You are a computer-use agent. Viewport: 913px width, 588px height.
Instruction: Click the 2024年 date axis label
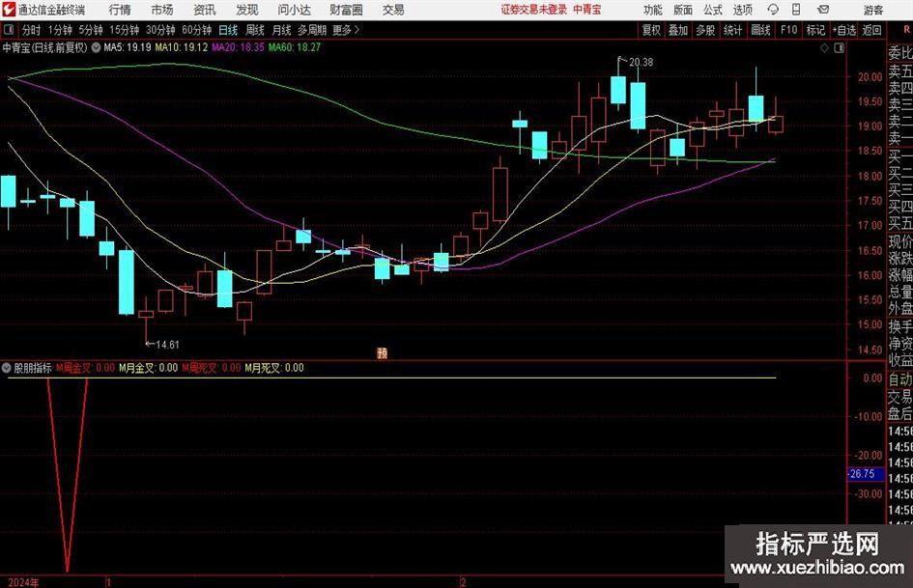click(24, 582)
